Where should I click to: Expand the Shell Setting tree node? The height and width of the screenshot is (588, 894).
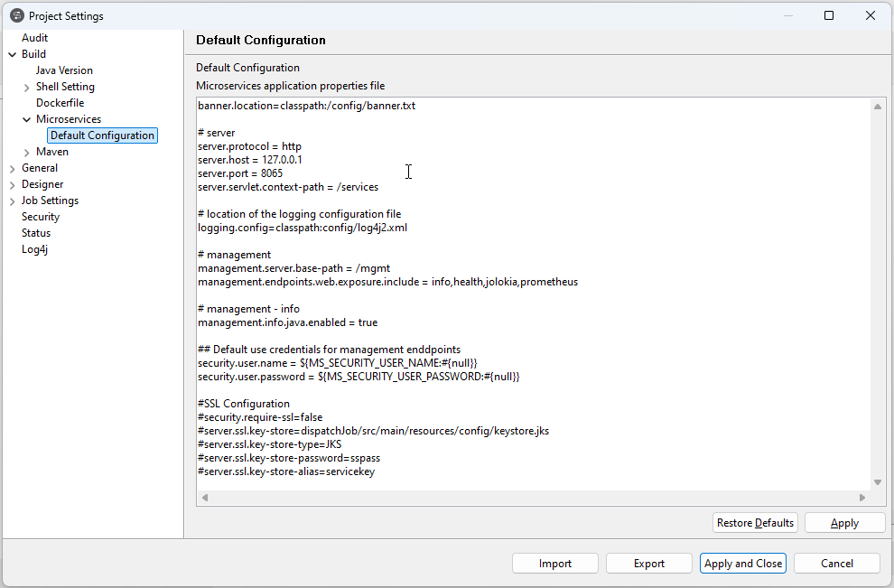coord(26,86)
